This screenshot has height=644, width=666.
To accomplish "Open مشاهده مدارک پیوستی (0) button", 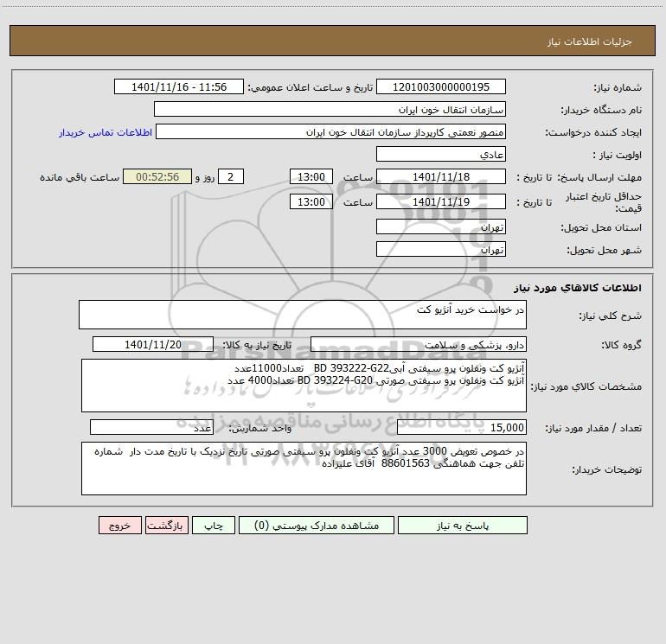I will coord(317,525).
